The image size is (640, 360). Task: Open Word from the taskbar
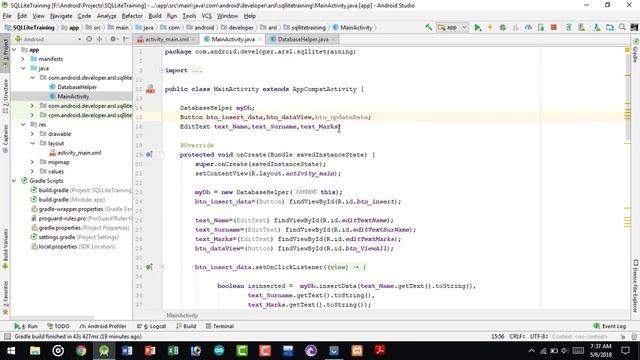tap(127, 351)
